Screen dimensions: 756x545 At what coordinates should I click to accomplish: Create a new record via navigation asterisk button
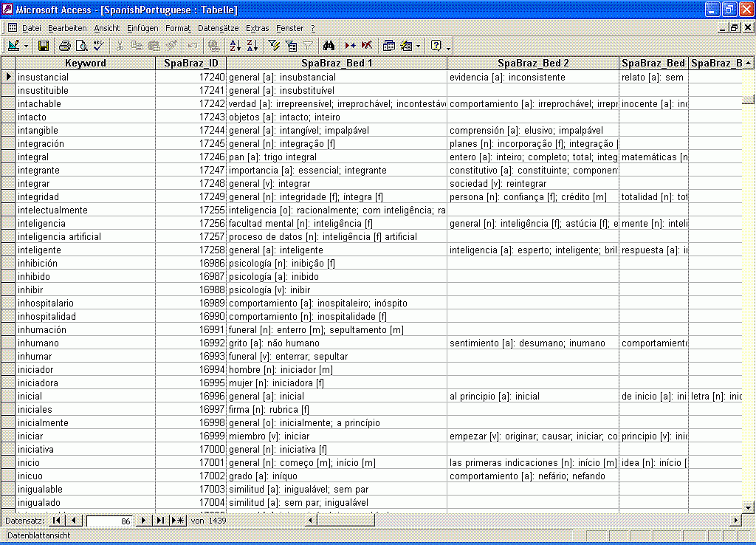coord(178,521)
